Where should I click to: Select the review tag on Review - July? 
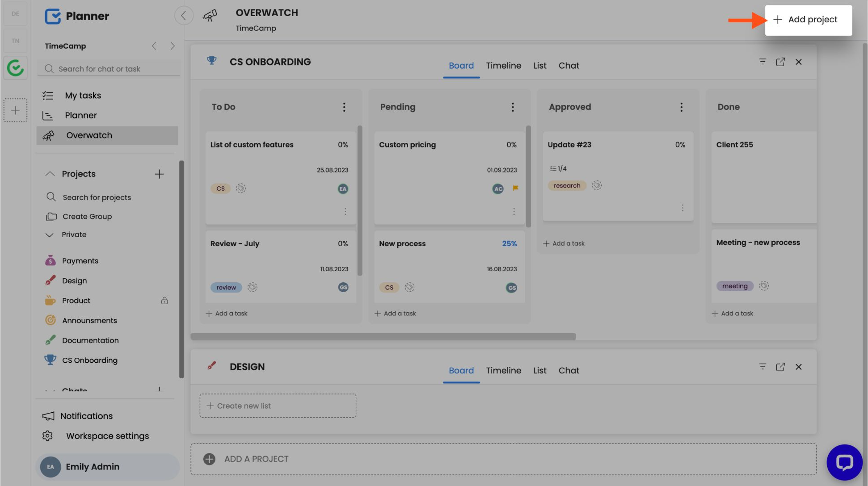pyautogui.click(x=226, y=287)
